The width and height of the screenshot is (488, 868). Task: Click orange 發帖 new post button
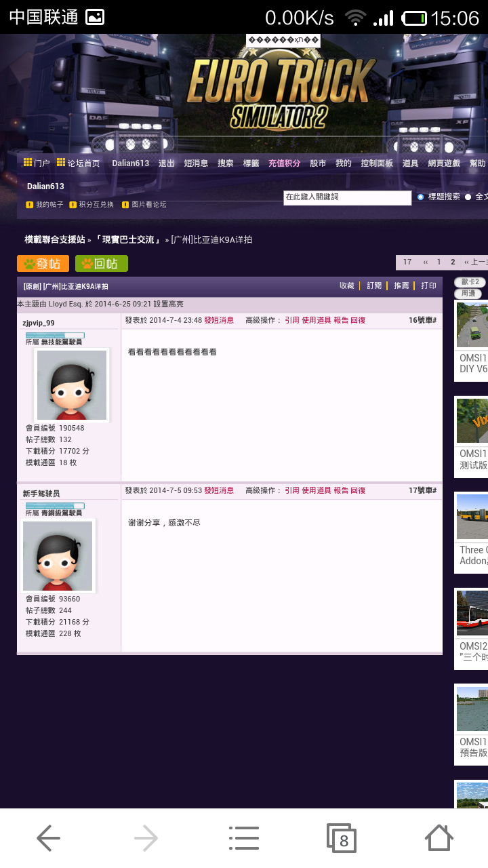click(43, 264)
